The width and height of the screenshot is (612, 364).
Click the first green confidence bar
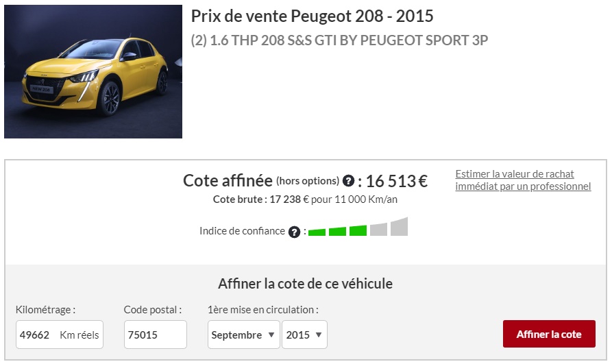point(317,232)
